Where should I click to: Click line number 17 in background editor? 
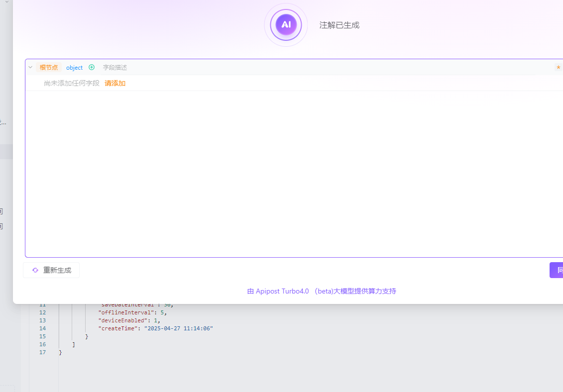(42, 352)
